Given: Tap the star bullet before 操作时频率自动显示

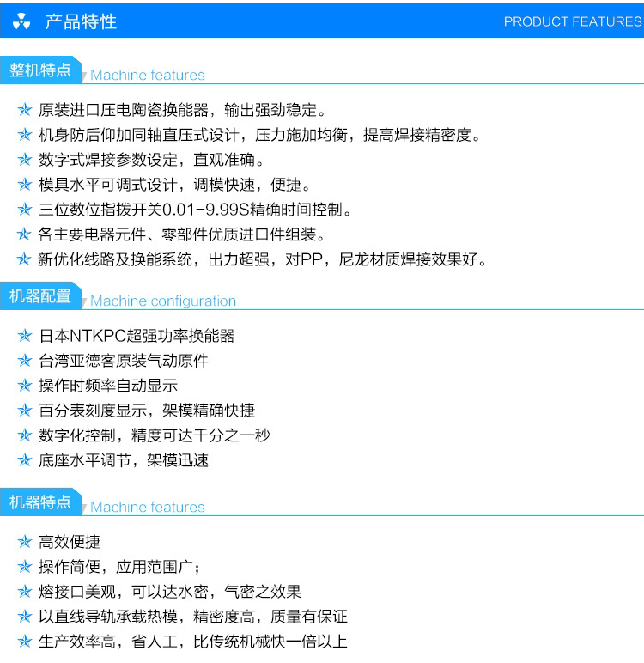Looking at the screenshot, I should coord(25,386).
